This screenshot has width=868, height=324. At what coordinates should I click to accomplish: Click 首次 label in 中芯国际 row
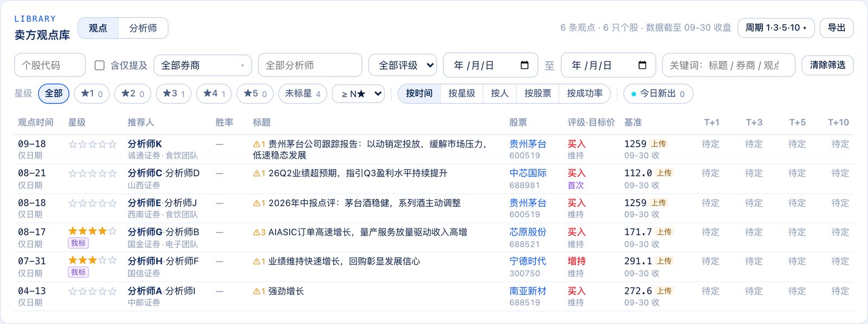pos(576,185)
